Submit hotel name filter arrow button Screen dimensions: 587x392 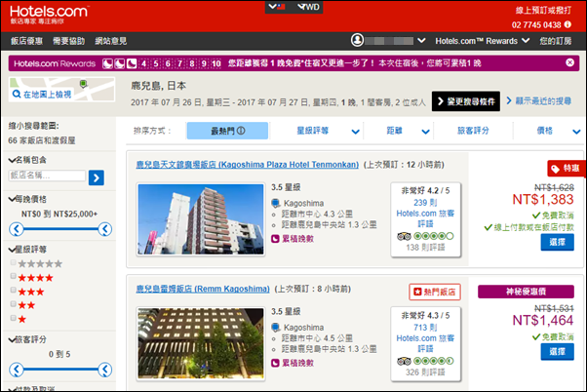click(97, 177)
